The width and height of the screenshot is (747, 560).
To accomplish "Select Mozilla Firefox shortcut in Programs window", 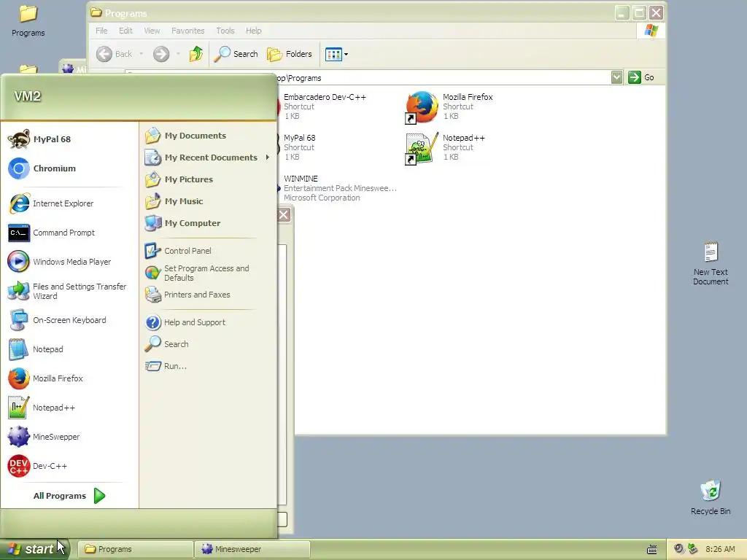I will click(449, 106).
